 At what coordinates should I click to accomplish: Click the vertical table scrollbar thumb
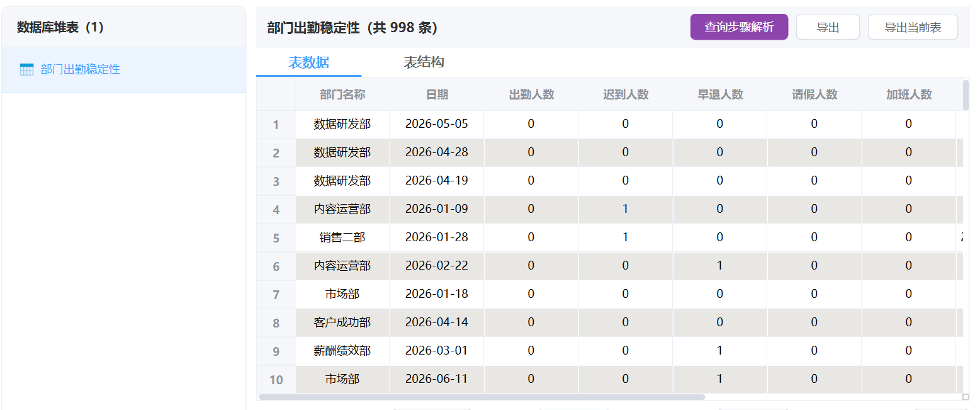966,96
